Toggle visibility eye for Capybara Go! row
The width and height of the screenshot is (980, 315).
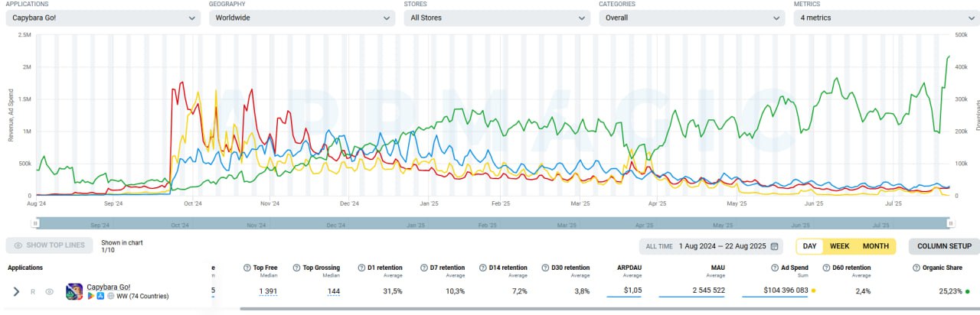[x=50, y=291]
